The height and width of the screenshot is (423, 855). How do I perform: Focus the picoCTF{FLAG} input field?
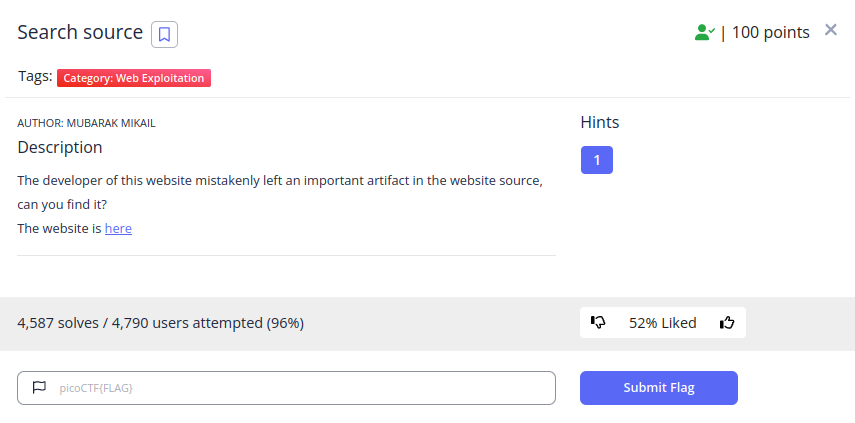coord(286,388)
